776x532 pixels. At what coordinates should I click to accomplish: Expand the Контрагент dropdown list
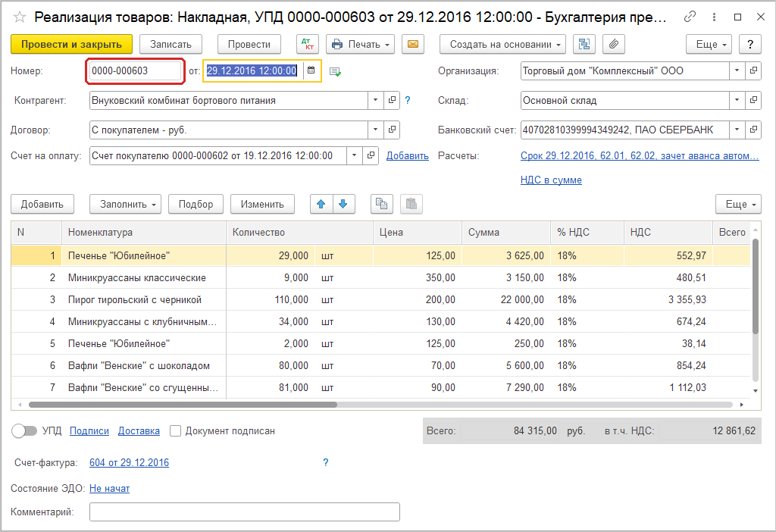pos(376,101)
